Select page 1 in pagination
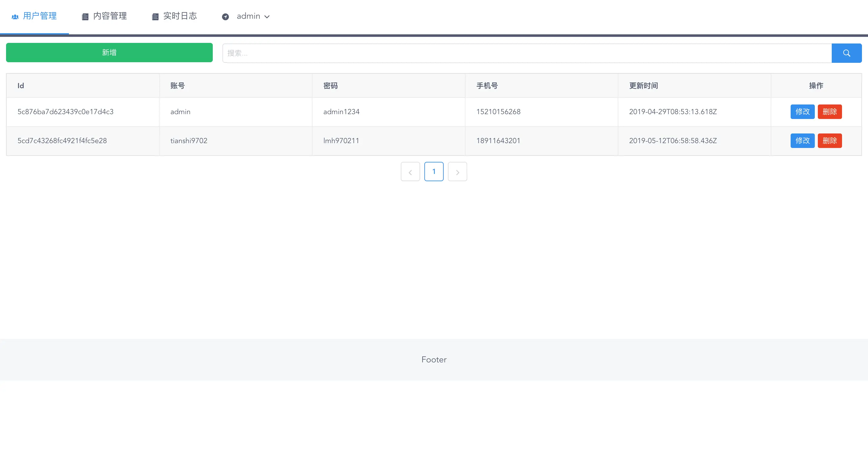Image resolution: width=868 pixels, height=459 pixels. [434, 172]
